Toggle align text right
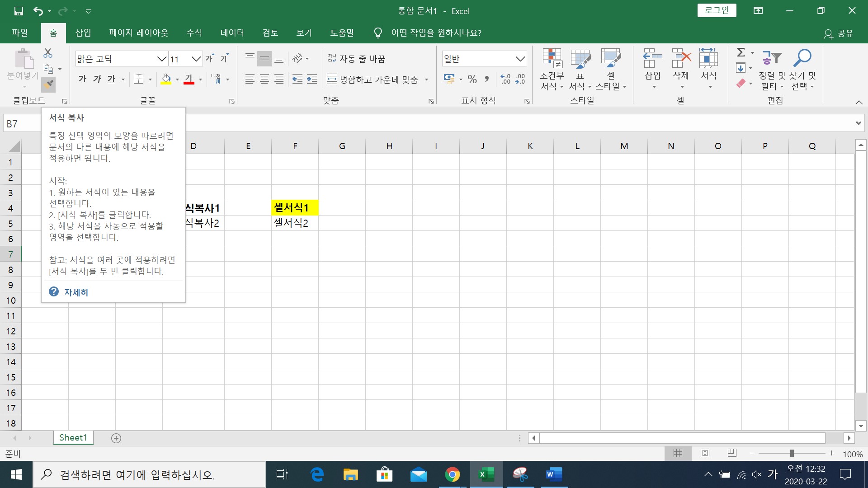Viewport: 868px width, 488px height. (x=279, y=79)
